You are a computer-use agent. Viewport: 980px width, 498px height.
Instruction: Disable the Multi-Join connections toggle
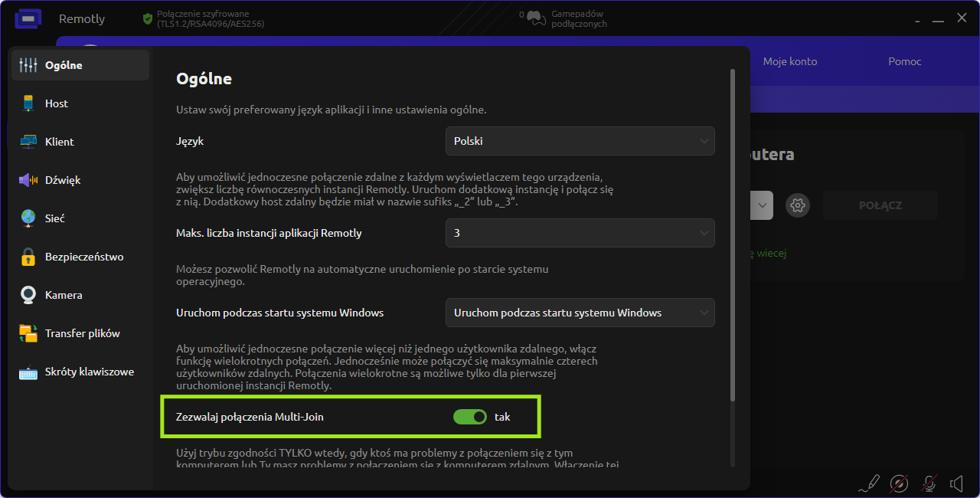[469, 417]
